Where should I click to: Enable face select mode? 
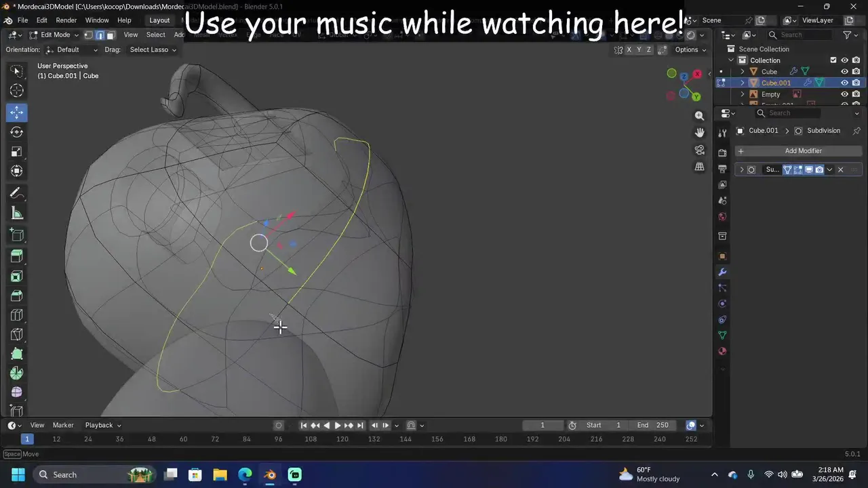click(111, 35)
